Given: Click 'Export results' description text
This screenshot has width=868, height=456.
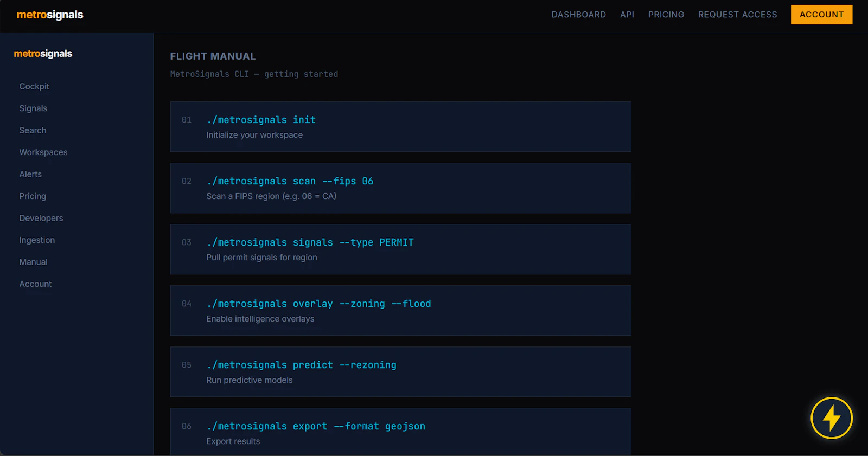Looking at the screenshot, I should (x=233, y=441).
